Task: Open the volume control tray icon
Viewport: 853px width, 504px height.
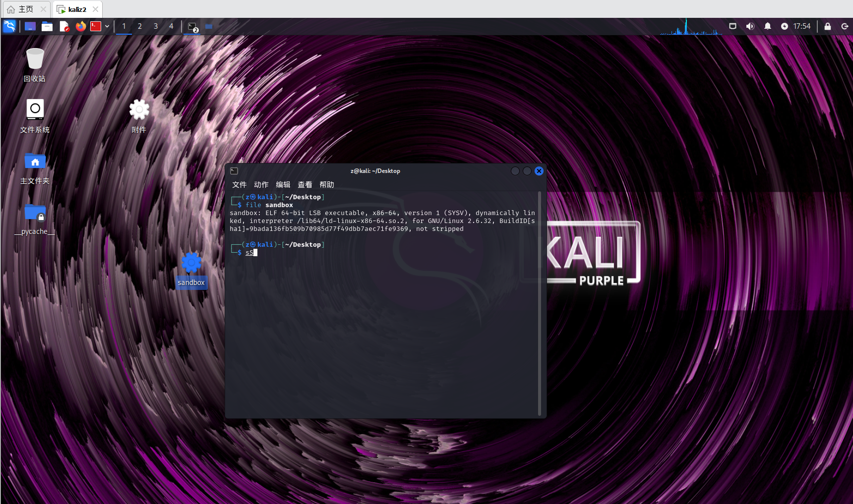Action: click(750, 26)
